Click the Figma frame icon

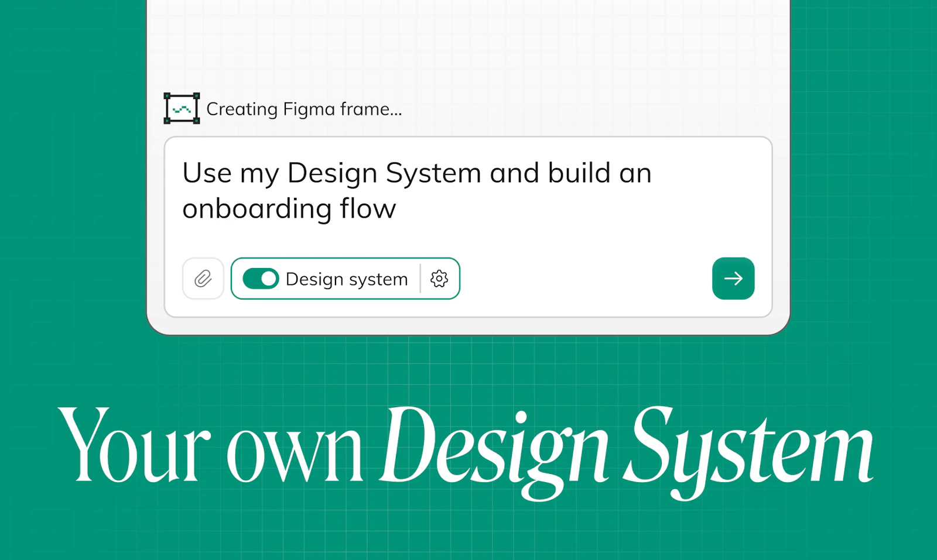point(182,108)
